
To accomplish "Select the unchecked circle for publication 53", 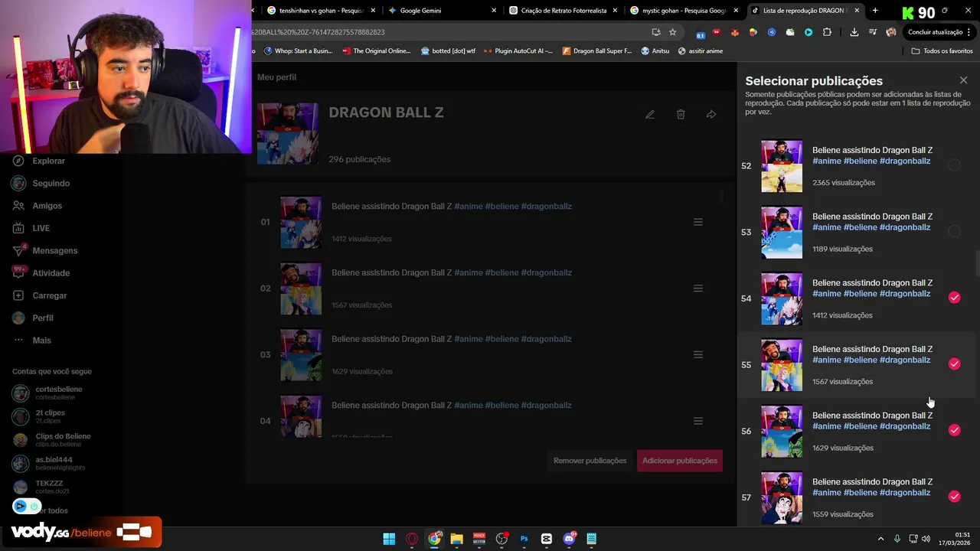I will click(x=954, y=231).
